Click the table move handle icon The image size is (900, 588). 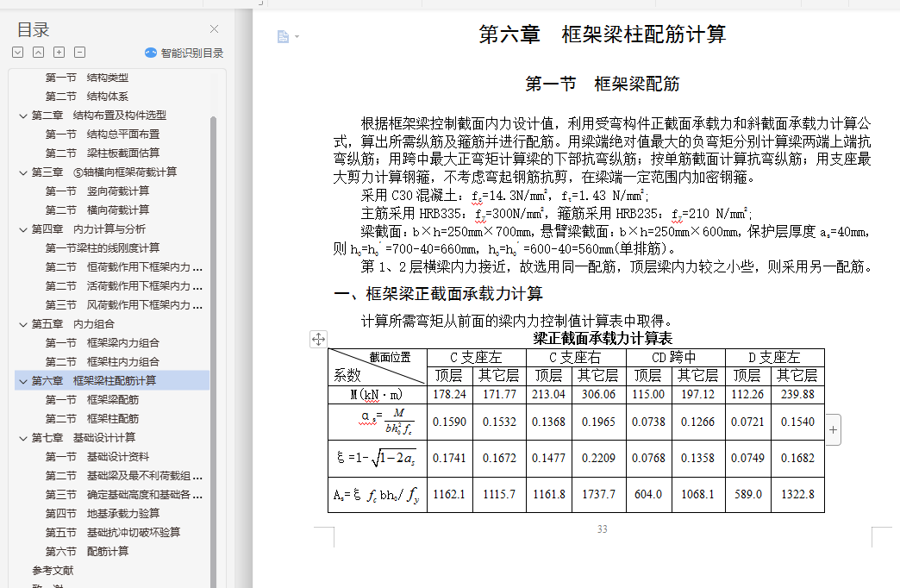pos(319,339)
